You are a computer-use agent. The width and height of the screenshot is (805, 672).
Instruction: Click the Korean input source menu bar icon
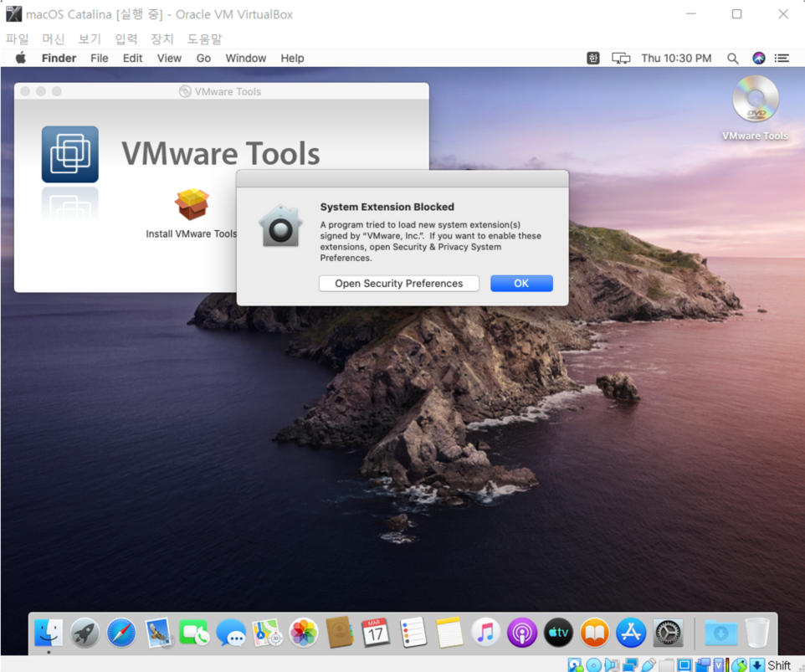(593, 58)
